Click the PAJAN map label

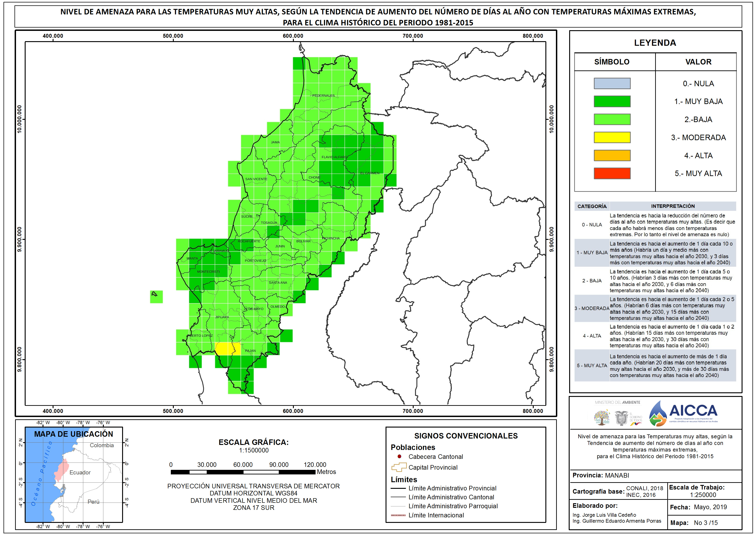point(250,351)
